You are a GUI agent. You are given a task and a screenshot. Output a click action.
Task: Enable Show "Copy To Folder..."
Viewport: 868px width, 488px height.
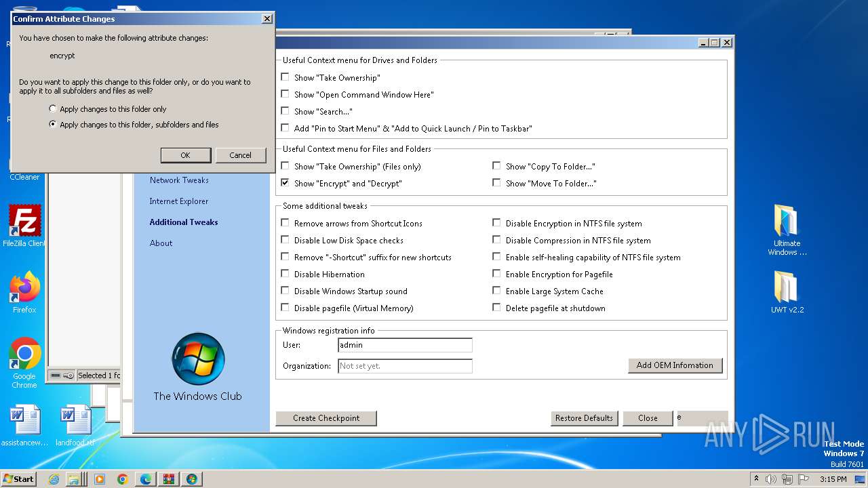pyautogui.click(x=496, y=166)
